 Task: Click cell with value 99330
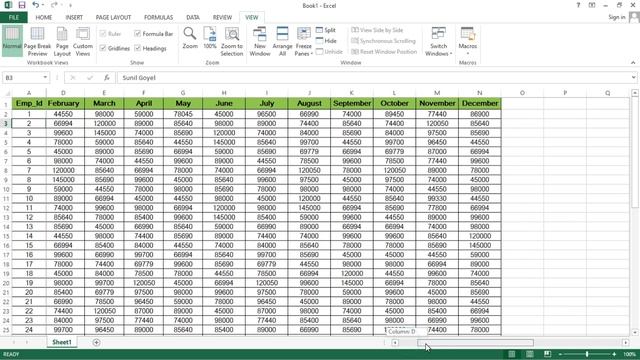pyautogui.click(x=437, y=199)
